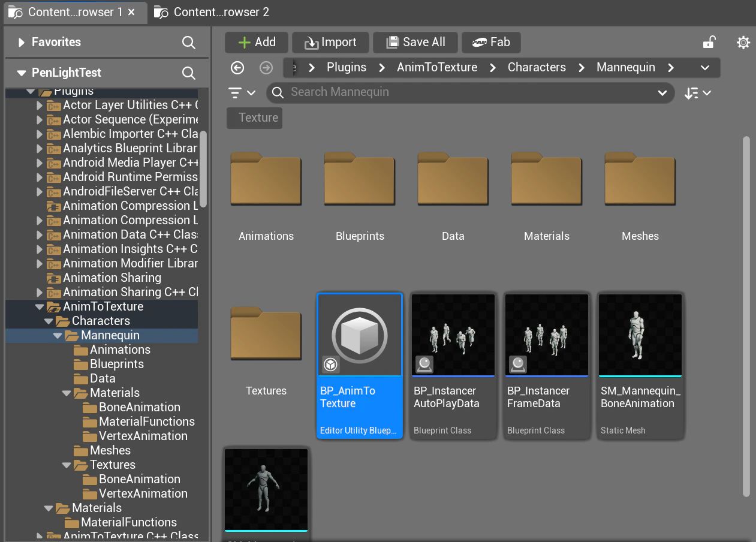Viewport: 756px width, 542px height.
Task: Select the Meshes folder in the tree
Action: click(x=110, y=450)
